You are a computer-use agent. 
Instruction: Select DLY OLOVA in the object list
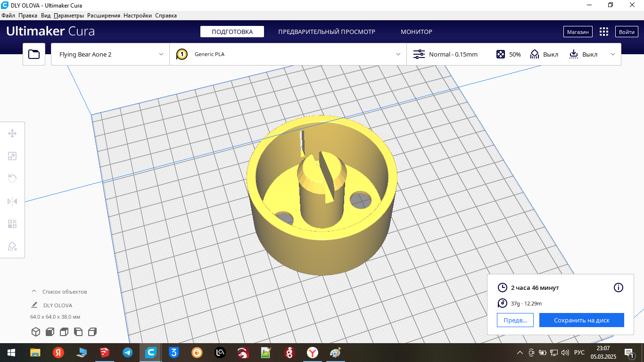click(x=58, y=305)
